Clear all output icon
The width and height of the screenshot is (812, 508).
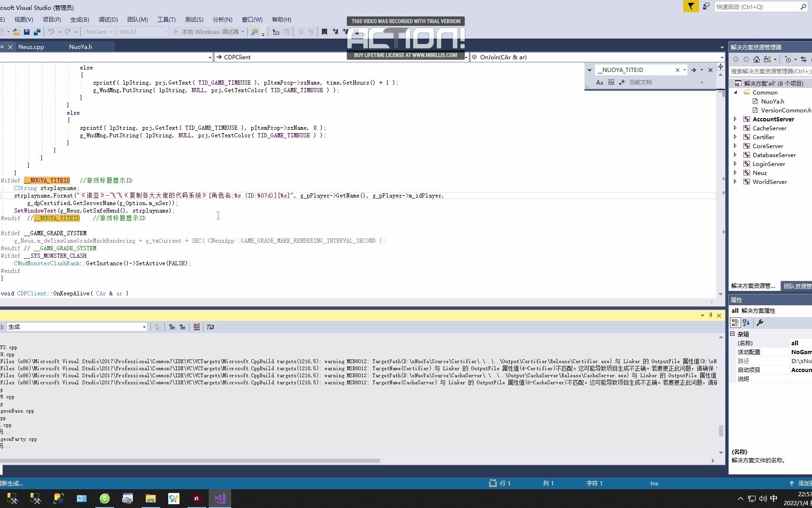(196, 327)
